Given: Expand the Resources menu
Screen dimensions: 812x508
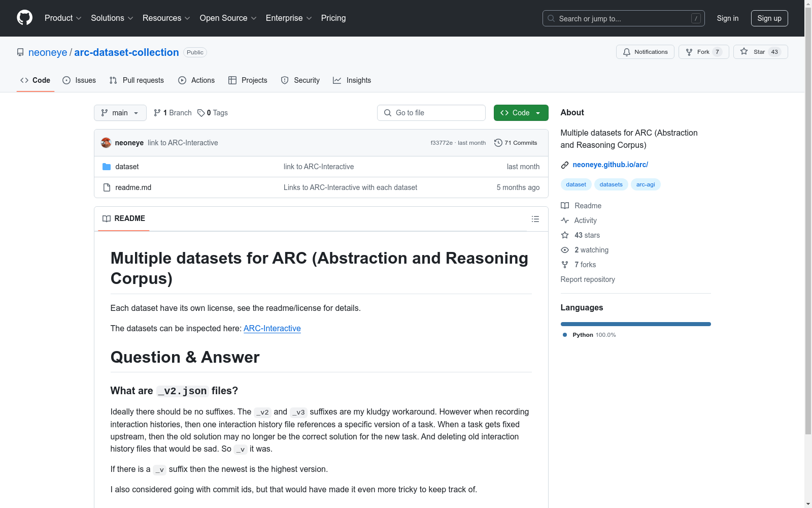Looking at the screenshot, I should tap(166, 18).
